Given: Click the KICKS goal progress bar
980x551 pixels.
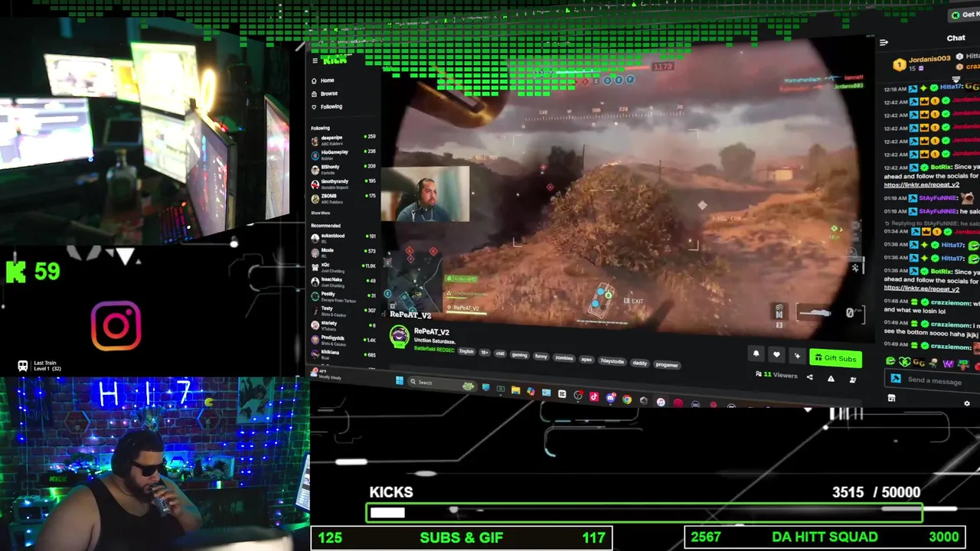Looking at the screenshot, I should pos(644,512).
